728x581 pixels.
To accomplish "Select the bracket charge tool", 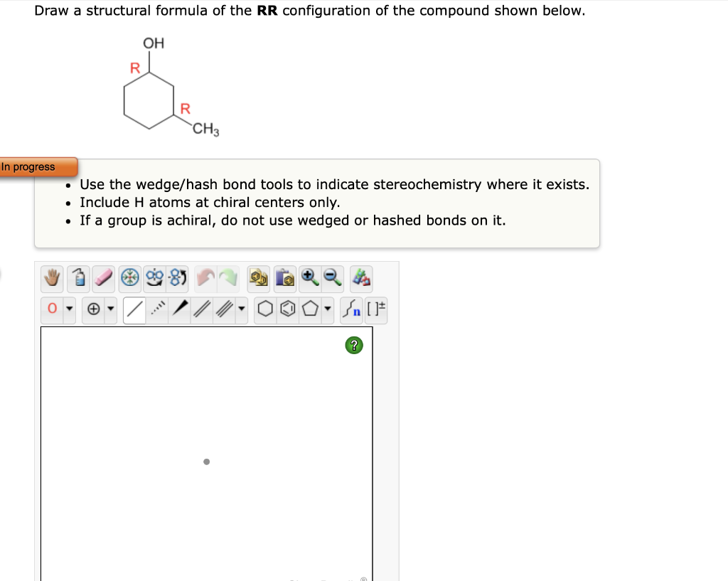I will 377,309.
